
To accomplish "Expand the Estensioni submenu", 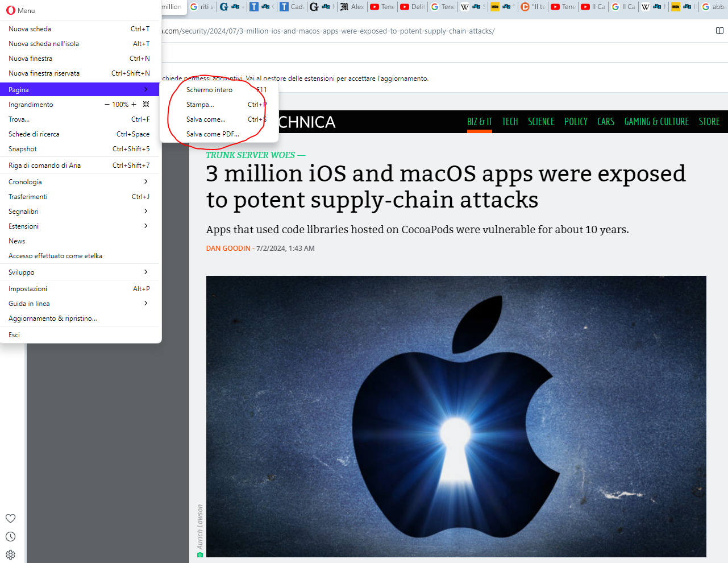I will coord(80,226).
